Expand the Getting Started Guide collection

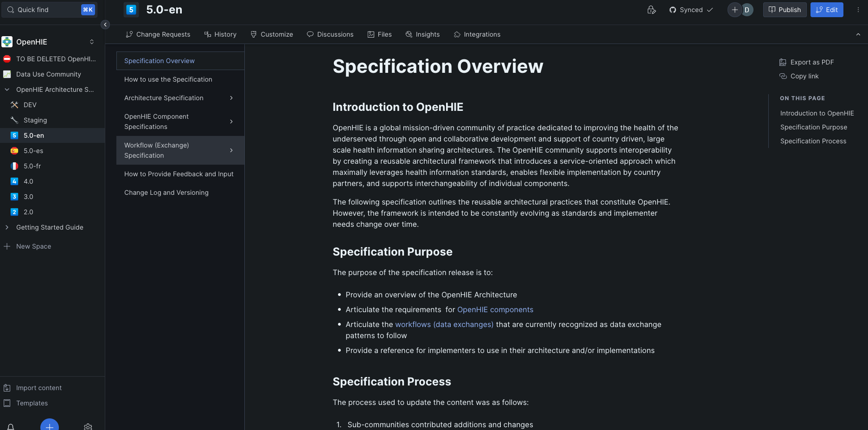pyautogui.click(x=7, y=227)
